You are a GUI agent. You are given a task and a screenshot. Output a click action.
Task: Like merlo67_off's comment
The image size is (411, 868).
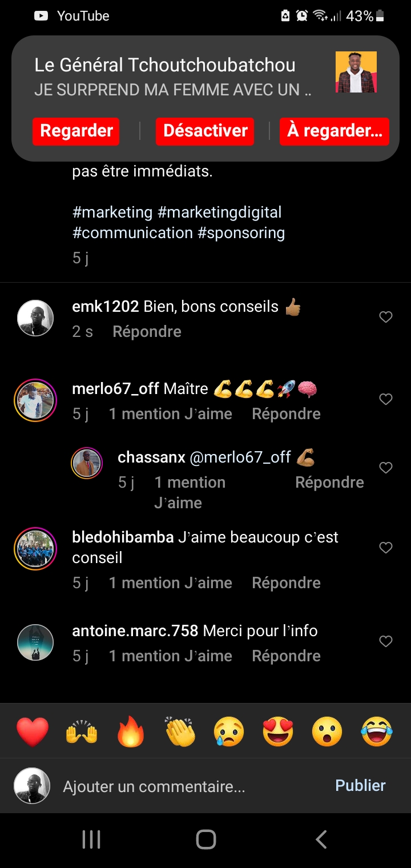[386, 399]
